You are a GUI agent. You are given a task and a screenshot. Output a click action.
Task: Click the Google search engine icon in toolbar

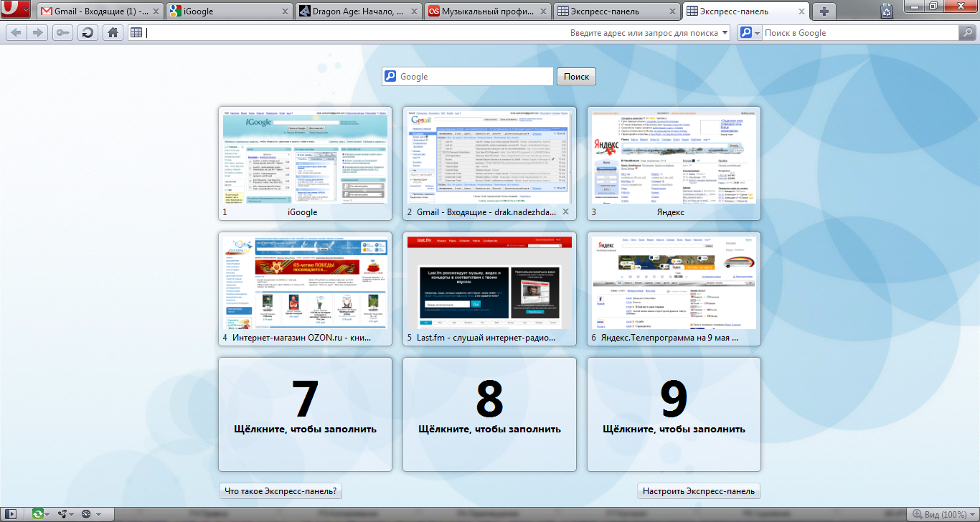click(x=746, y=33)
